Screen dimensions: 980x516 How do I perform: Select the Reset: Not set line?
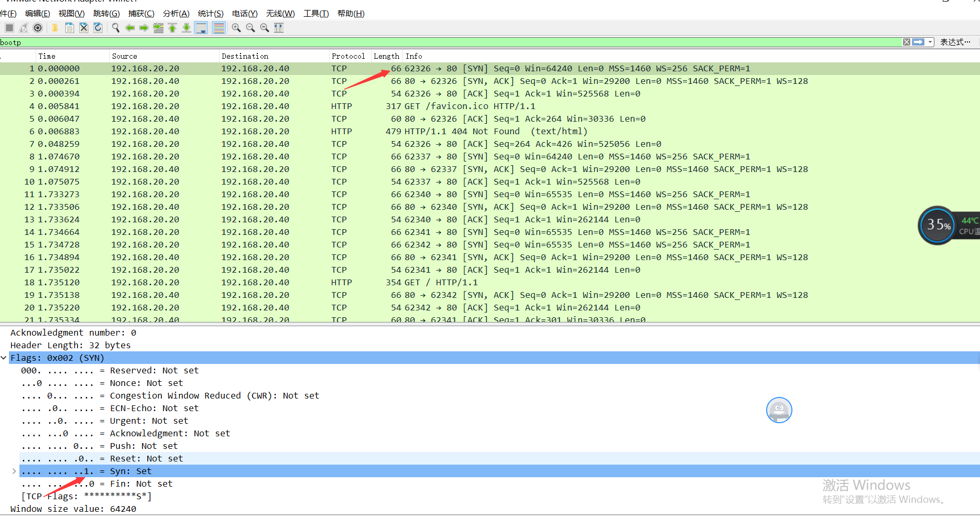pos(102,458)
